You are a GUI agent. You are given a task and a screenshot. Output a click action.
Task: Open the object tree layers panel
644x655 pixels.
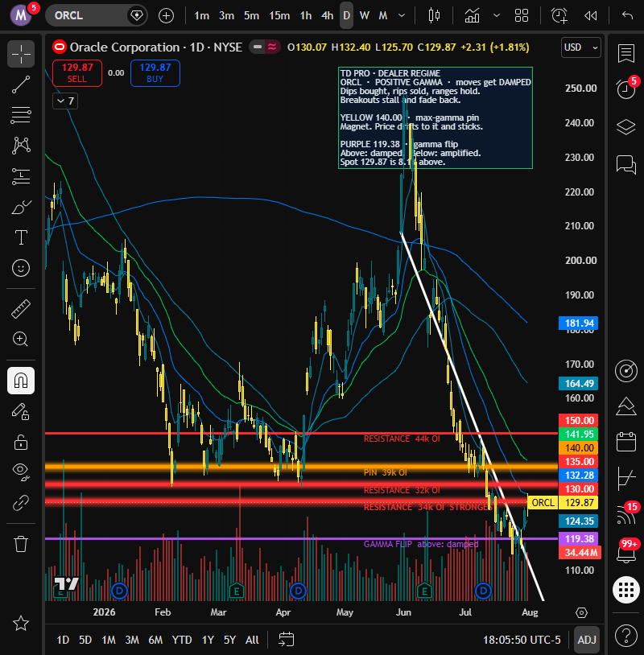625,126
